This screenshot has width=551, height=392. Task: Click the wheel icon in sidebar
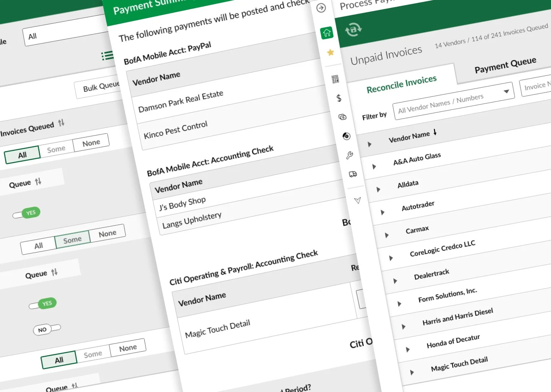(347, 136)
